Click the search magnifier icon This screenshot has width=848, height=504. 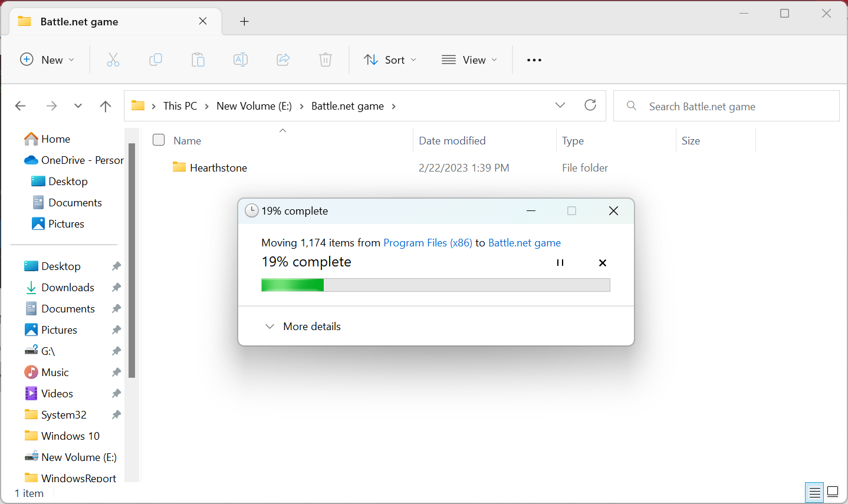[632, 106]
